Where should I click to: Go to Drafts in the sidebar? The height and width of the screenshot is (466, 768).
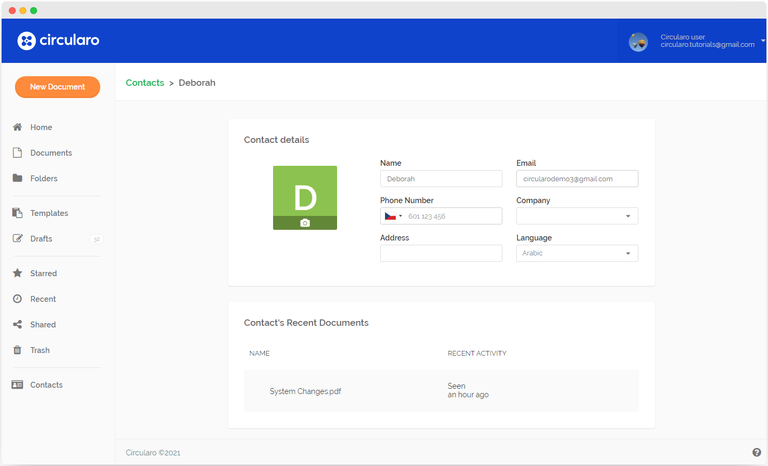pos(41,239)
